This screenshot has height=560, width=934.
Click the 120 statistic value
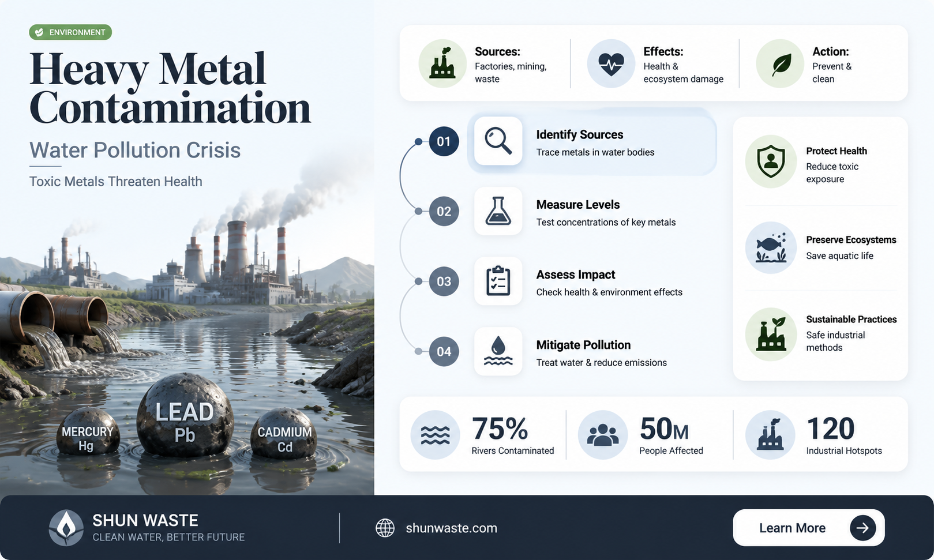click(830, 429)
